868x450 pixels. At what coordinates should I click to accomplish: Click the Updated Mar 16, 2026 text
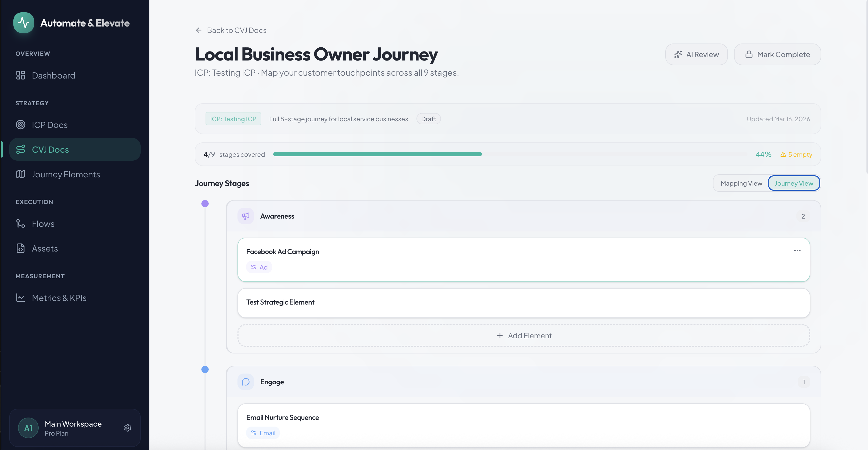pyautogui.click(x=778, y=119)
